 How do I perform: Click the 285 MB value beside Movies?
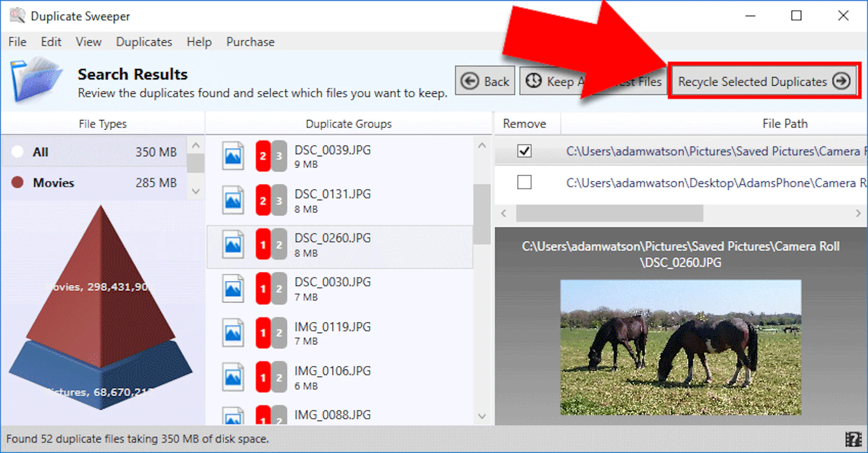pos(156,183)
